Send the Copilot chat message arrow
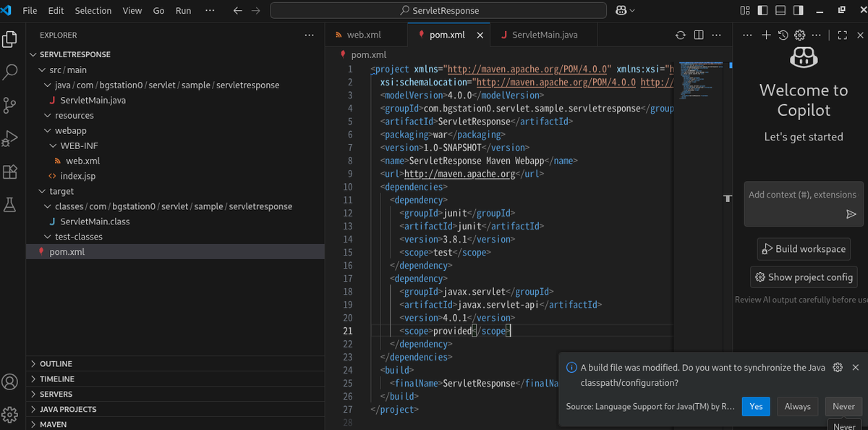Screen dimensions: 868x430 [x=851, y=214]
